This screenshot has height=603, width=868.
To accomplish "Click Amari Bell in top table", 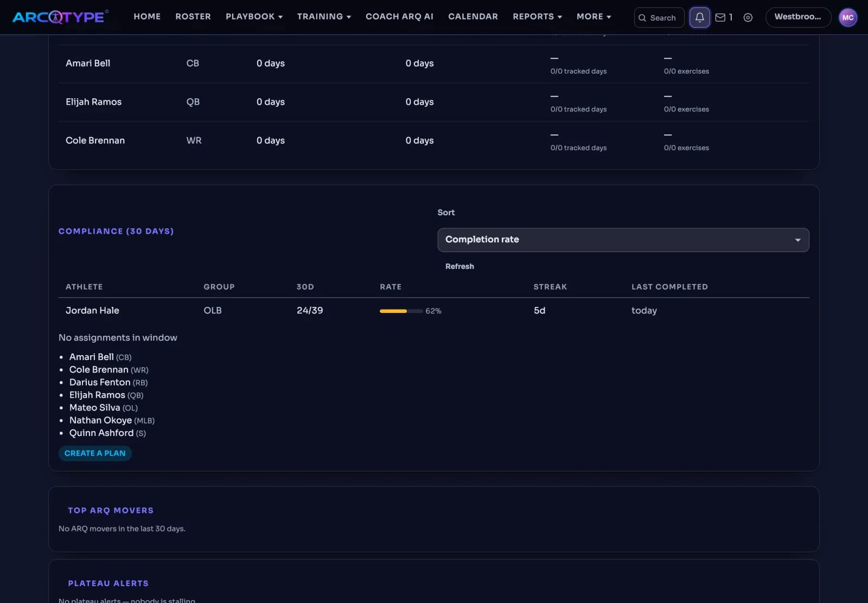I will 88,63.
